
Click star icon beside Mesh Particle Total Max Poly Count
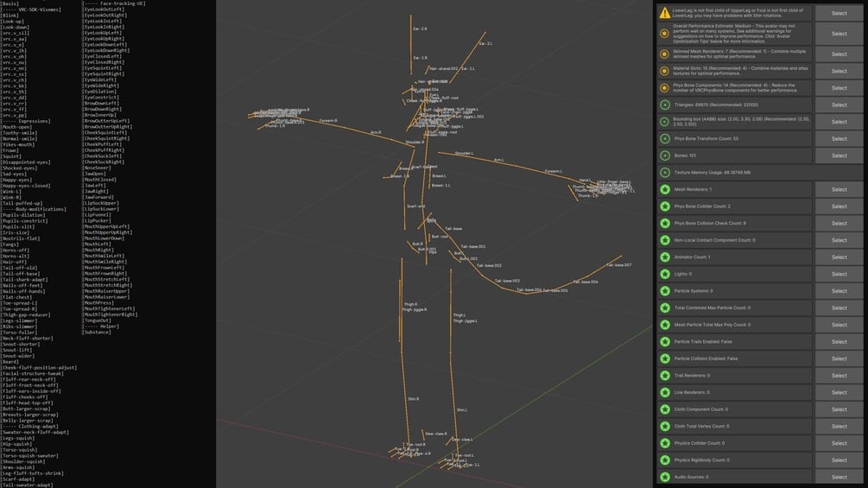pyautogui.click(x=665, y=325)
